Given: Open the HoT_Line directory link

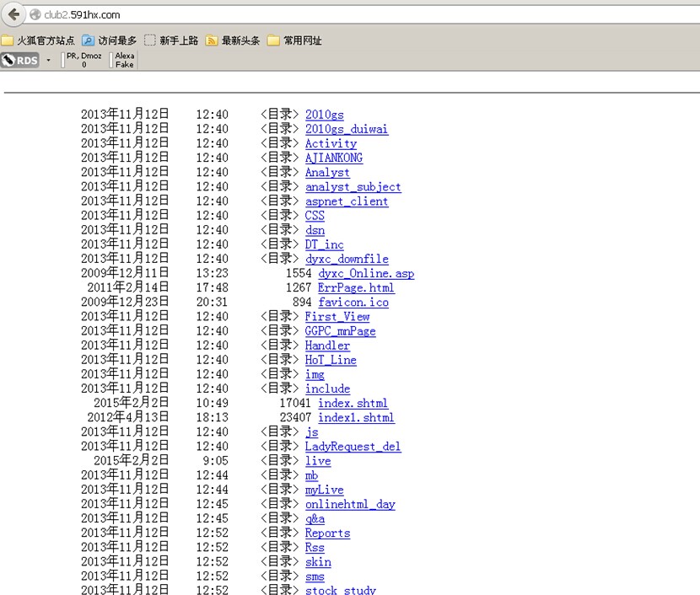Looking at the screenshot, I should pyautogui.click(x=331, y=360).
